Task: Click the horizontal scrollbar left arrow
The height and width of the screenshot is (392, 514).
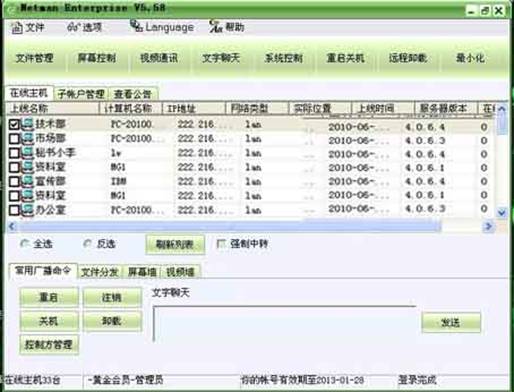Action: [12, 227]
